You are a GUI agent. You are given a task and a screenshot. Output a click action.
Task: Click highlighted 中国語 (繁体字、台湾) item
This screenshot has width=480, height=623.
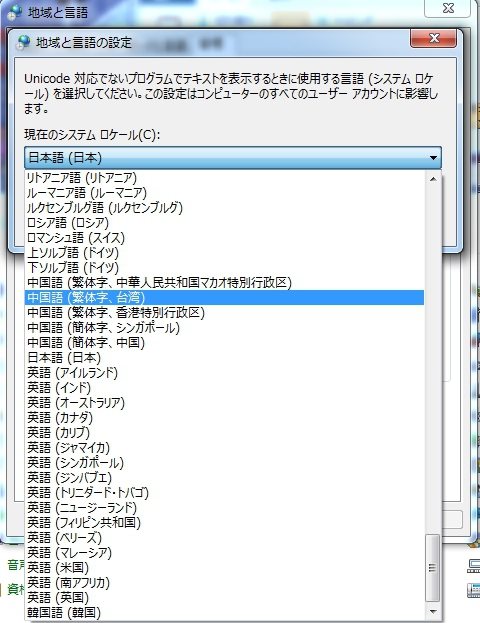[x=224, y=298]
